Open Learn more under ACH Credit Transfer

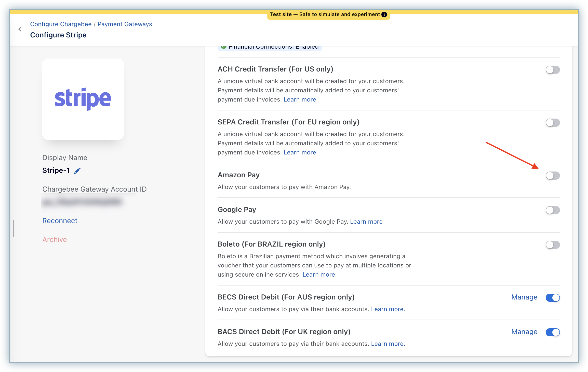(300, 99)
